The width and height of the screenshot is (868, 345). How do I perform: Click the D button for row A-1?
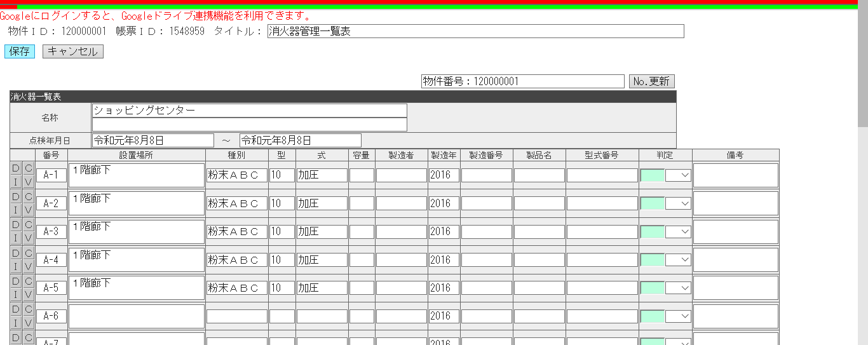(x=16, y=169)
